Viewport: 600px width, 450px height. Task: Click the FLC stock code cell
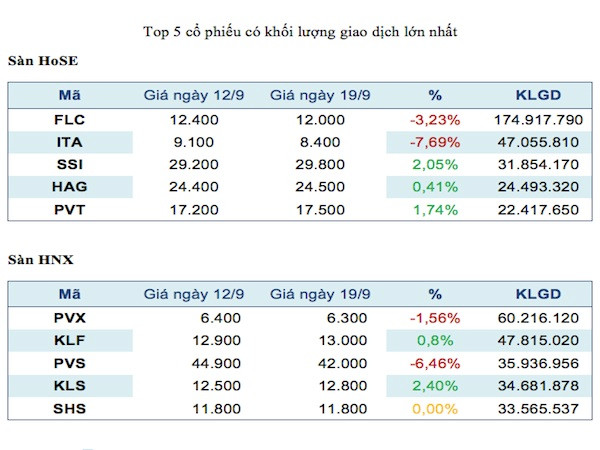pyautogui.click(x=62, y=120)
